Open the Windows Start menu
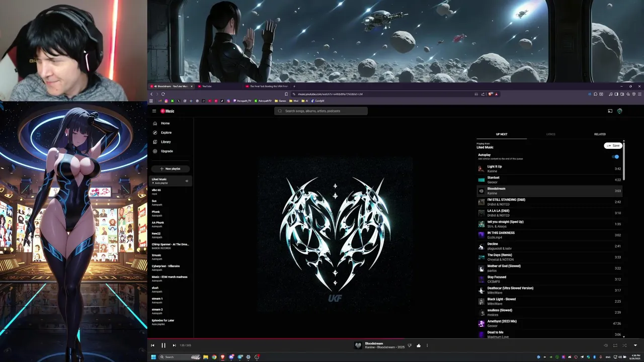 (153, 357)
